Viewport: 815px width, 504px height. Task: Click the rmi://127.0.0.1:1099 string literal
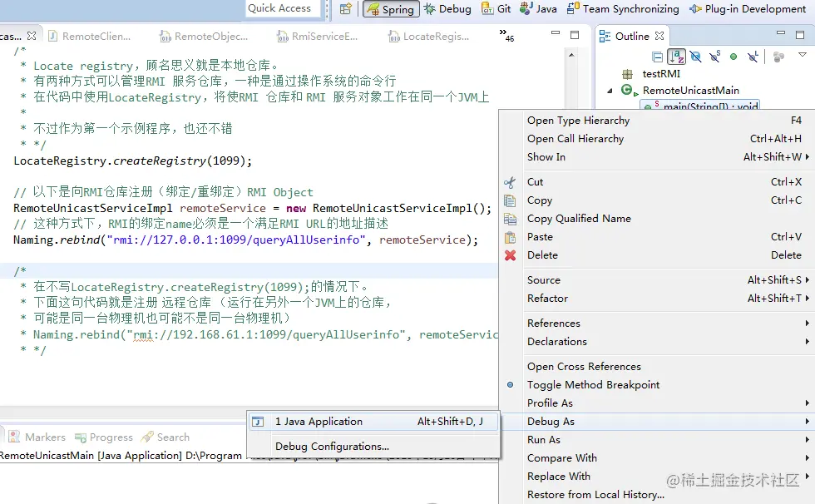pos(236,240)
